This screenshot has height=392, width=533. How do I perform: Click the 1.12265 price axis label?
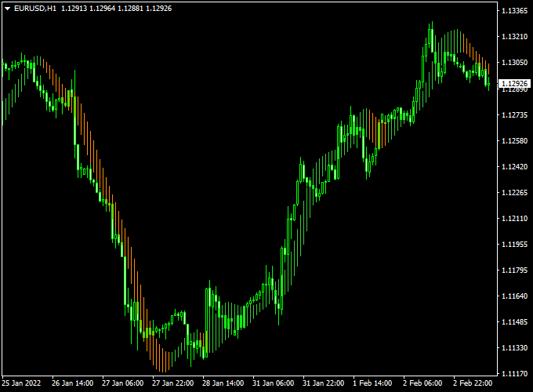(x=515, y=193)
